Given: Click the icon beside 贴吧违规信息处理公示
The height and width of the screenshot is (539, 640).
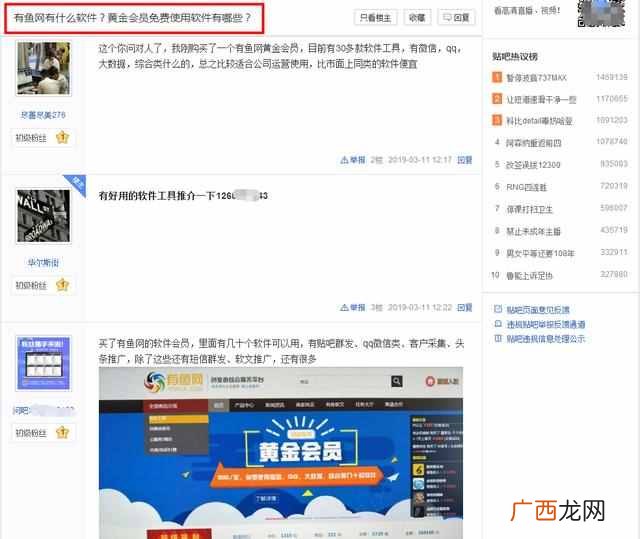Looking at the screenshot, I should tap(498, 338).
